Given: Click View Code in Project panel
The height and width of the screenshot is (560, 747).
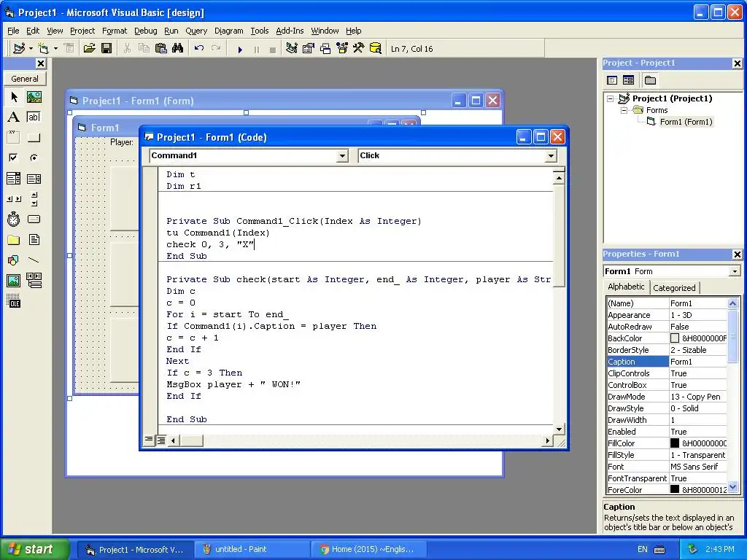Looking at the screenshot, I should coord(612,80).
